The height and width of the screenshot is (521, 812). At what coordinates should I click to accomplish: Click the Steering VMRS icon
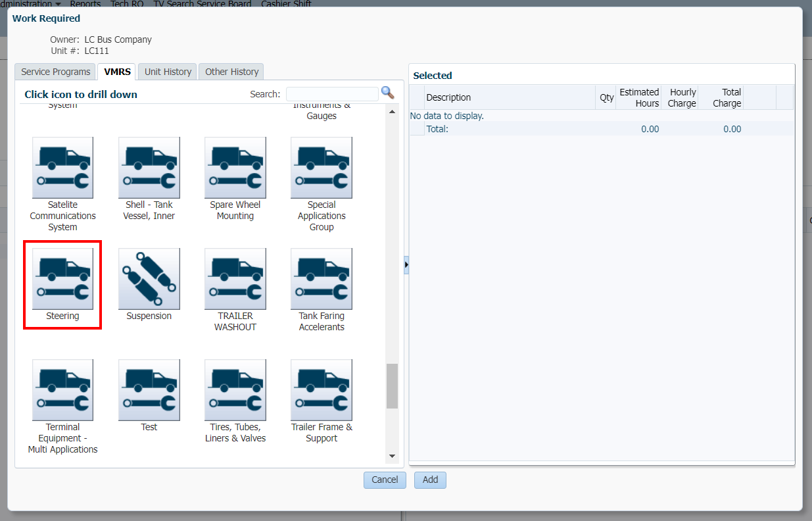click(x=63, y=279)
